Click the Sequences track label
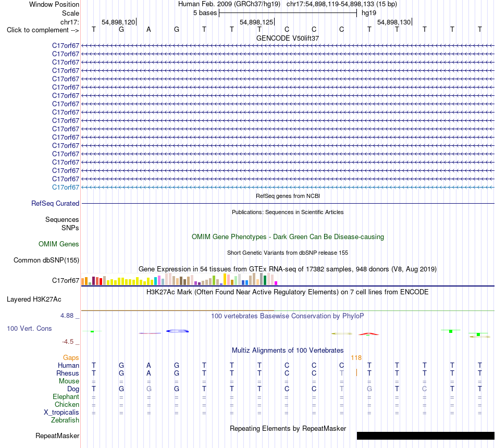The image size is (495, 448). (x=62, y=219)
